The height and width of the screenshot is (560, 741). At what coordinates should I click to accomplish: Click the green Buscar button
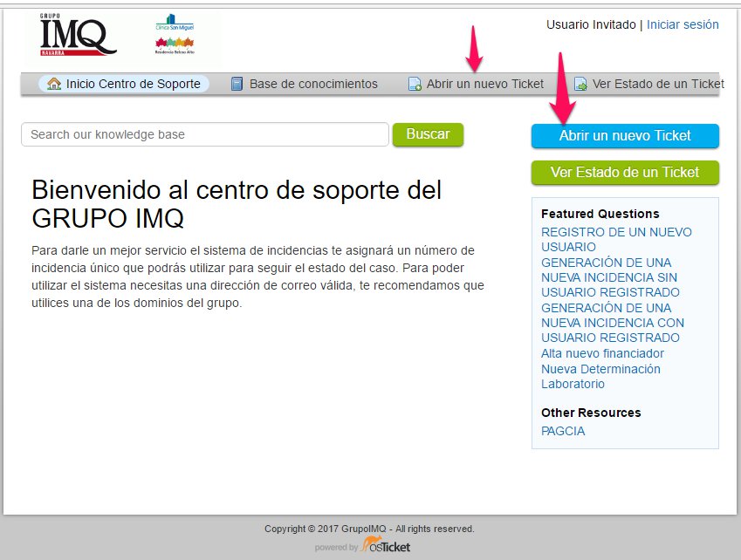(428, 134)
